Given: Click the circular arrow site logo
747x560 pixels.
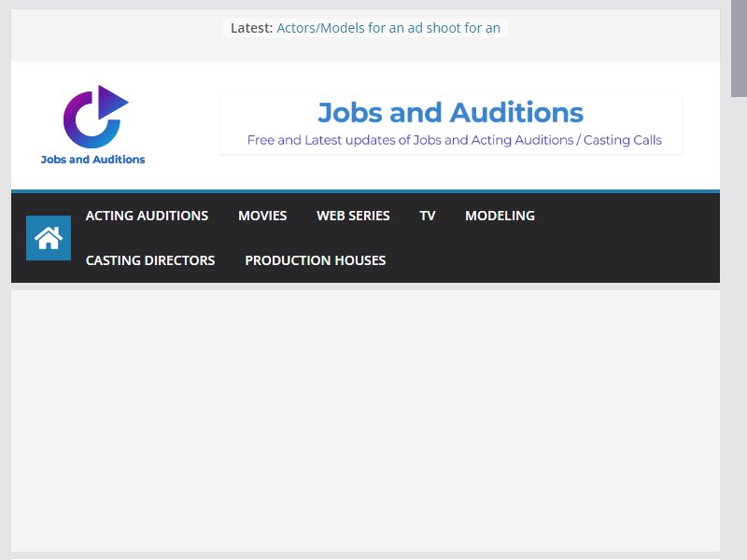Looking at the screenshot, I should pyautogui.click(x=95, y=117).
